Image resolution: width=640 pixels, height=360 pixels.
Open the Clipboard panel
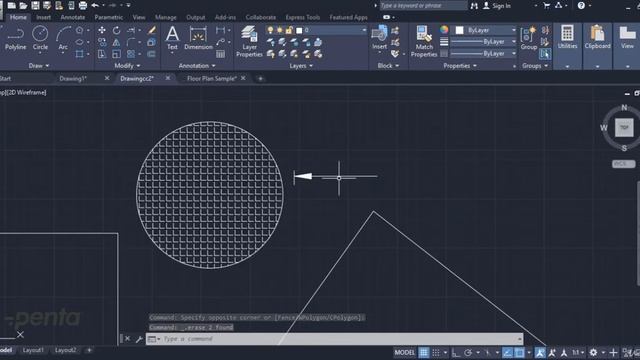tap(598, 38)
